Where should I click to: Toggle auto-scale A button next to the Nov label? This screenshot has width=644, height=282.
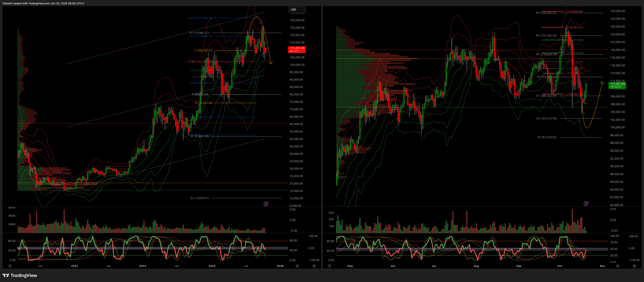pyautogui.click(x=618, y=266)
